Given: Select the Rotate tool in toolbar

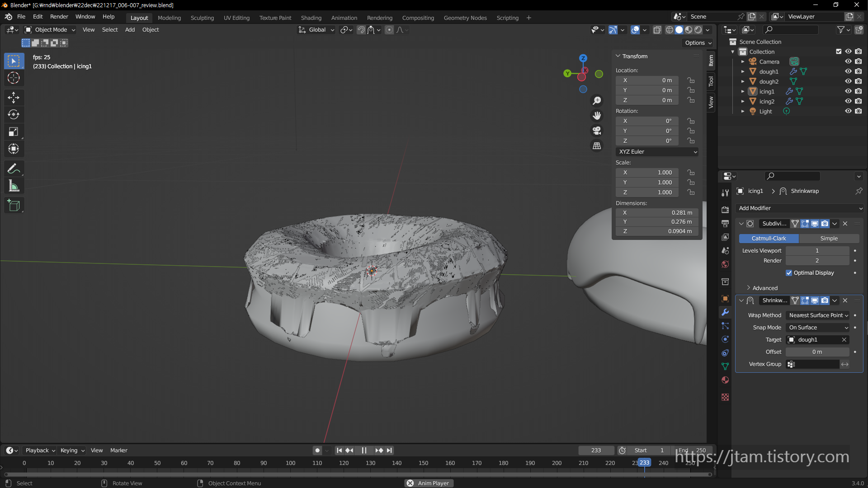Looking at the screenshot, I should tap(14, 114).
